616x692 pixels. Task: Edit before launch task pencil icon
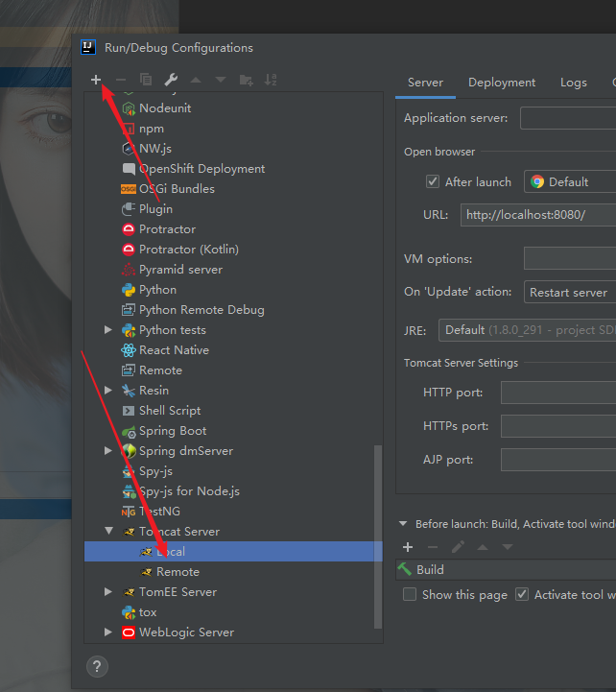pyautogui.click(x=458, y=547)
